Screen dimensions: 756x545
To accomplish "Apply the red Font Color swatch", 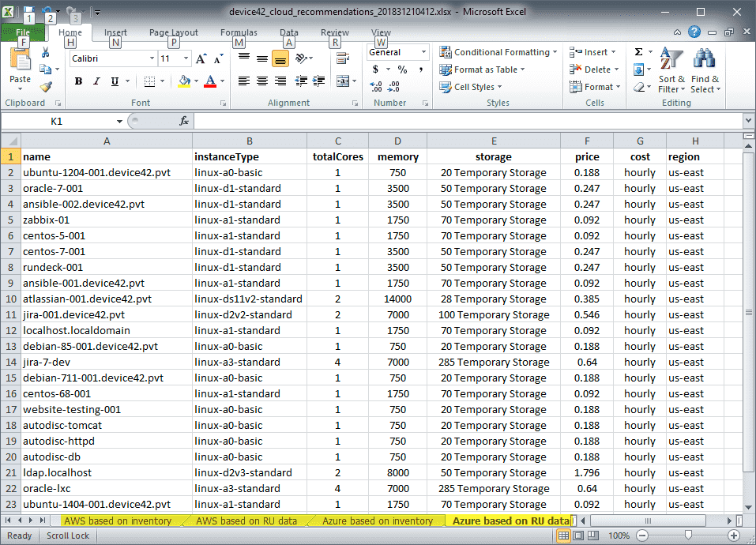I will pyautogui.click(x=210, y=81).
